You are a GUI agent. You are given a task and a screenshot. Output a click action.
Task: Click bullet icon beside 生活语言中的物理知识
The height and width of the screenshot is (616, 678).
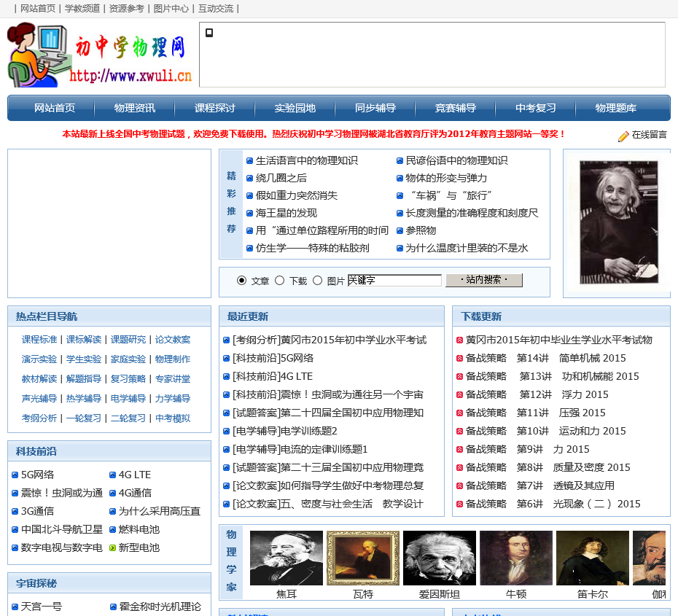(249, 161)
